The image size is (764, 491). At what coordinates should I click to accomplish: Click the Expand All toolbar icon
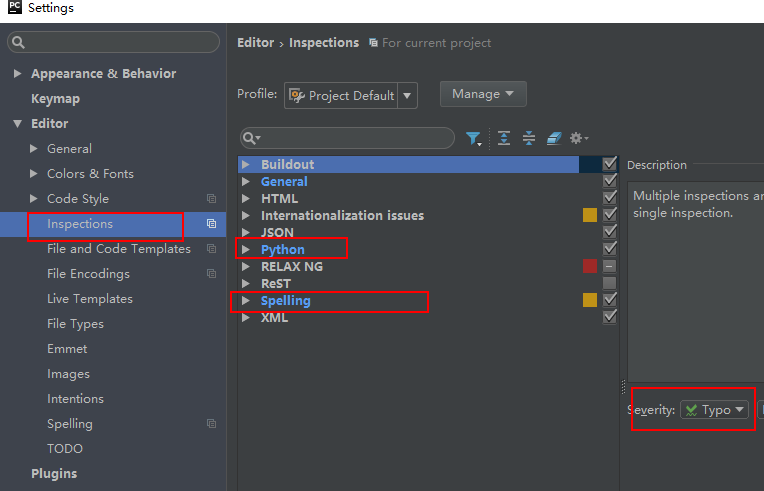(504, 138)
